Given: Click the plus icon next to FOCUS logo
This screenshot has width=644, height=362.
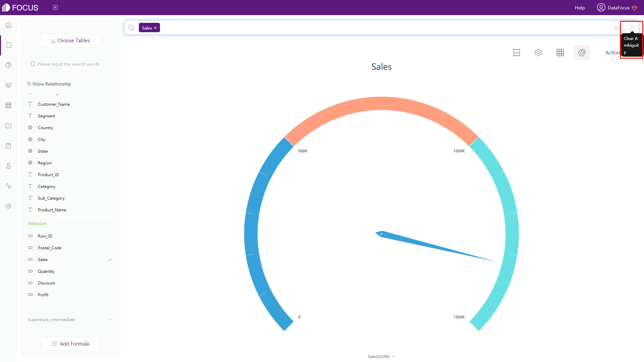Looking at the screenshot, I should pos(55,7).
